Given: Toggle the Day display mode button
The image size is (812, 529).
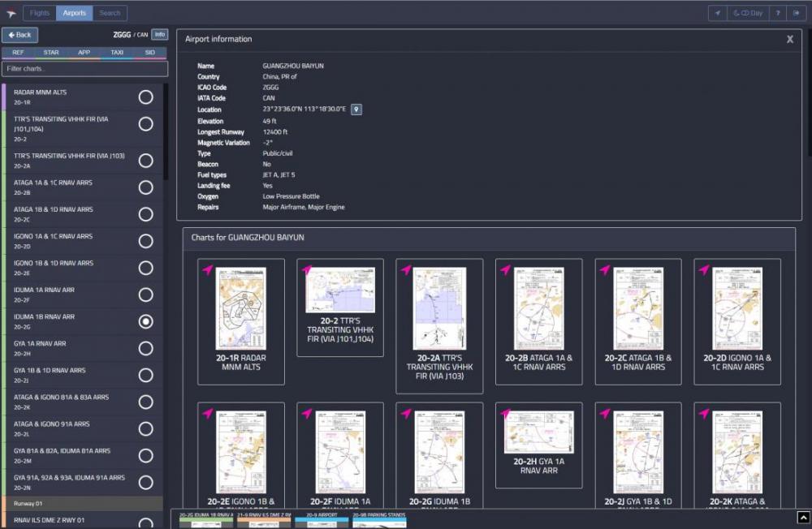Looking at the screenshot, I should point(749,13).
